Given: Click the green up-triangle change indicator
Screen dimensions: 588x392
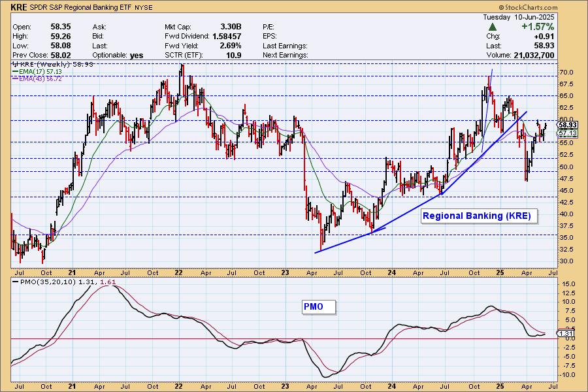Looking at the screenshot, I should (x=493, y=27).
